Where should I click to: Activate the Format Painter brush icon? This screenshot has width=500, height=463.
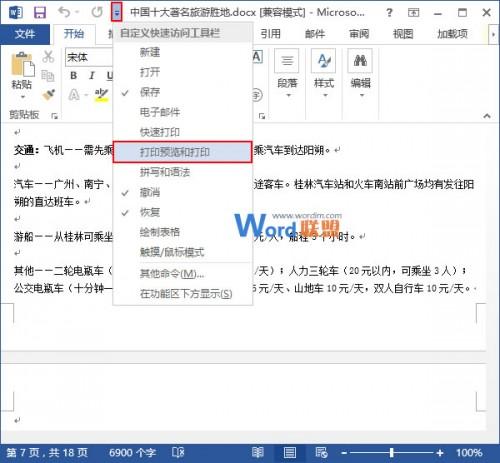(x=49, y=95)
